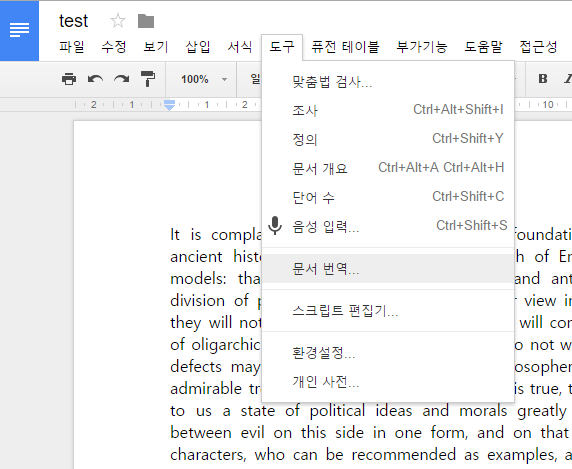
Task: Choose 음성 입력 menu entry
Action: 388,226
